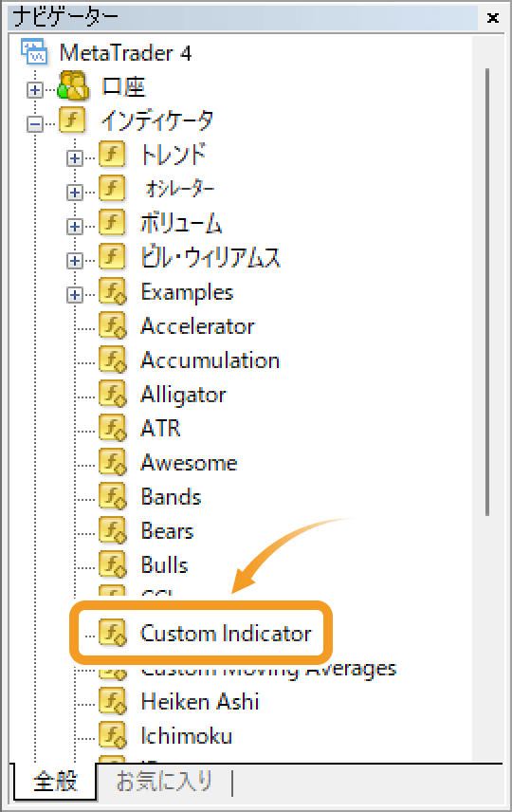Expand the ビル・ウィリアムス node

click(75, 261)
